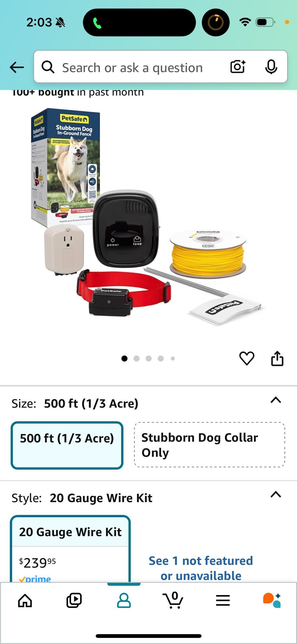
Task: Open camera visual search icon
Action: pyautogui.click(x=238, y=67)
